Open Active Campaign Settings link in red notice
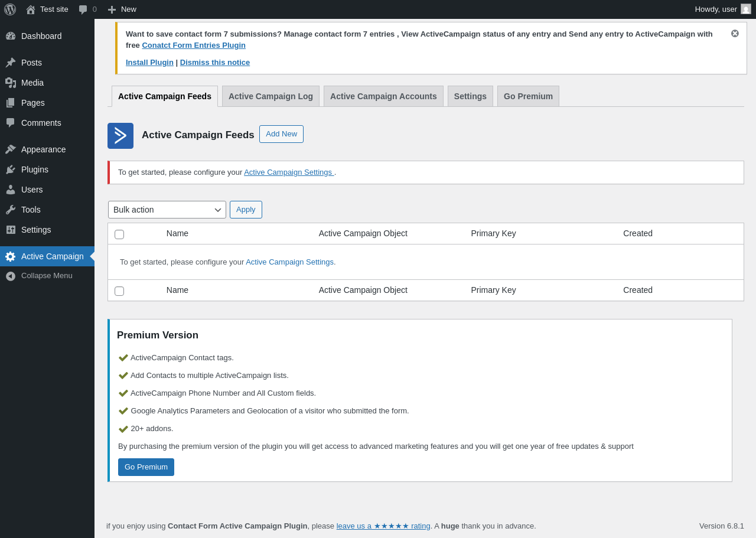 [289, 172]
